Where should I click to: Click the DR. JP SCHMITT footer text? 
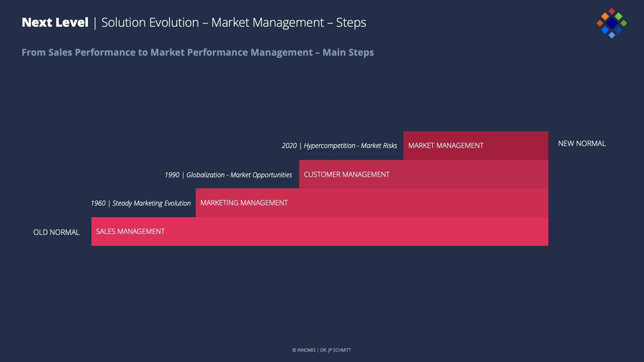click(336, 350)
